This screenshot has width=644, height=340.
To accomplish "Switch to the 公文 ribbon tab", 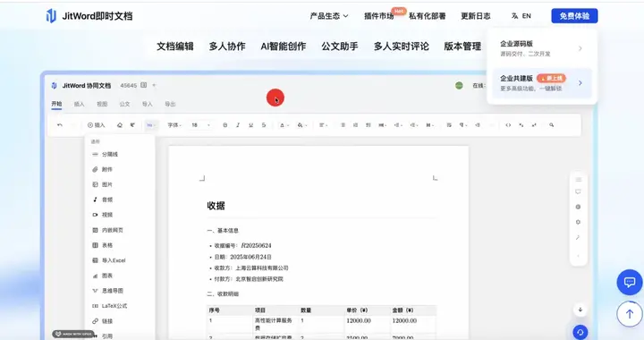I will coord(124,104).
